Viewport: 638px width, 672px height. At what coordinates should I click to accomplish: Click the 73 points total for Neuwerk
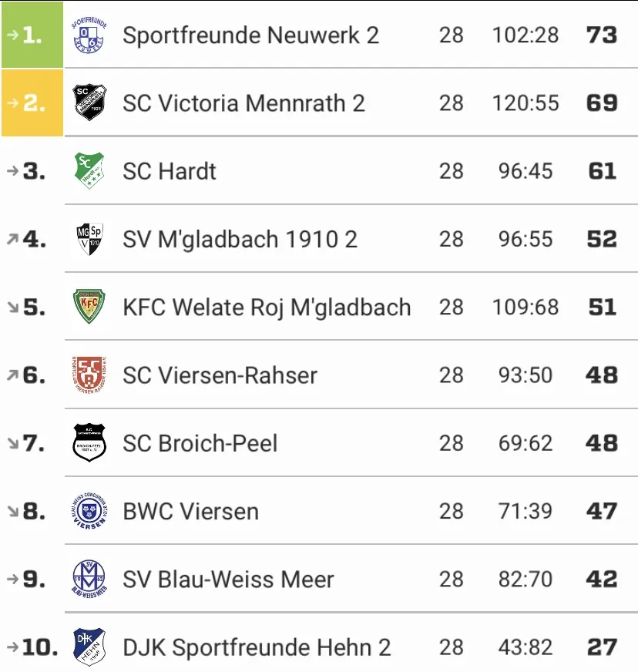(x=602, y=35)
